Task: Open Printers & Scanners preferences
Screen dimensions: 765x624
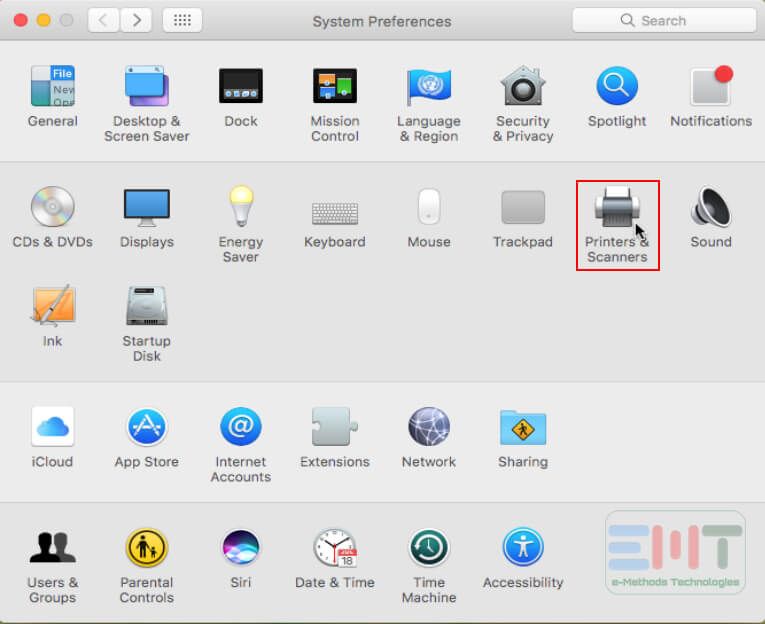Action: click(616, 208)
